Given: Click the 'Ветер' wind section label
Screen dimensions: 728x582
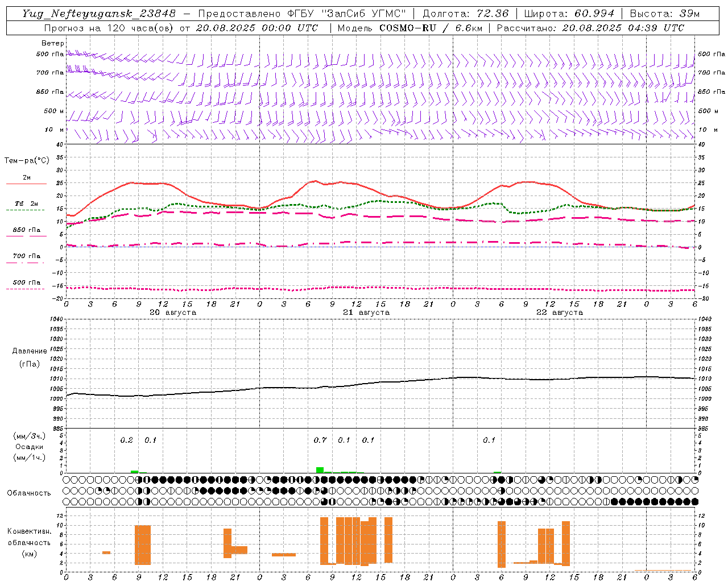Looking at the screenshot, I should click(53, 43).
